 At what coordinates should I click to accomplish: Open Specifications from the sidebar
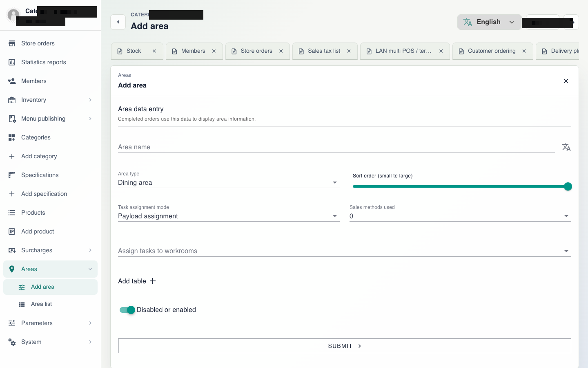(50, 175)
